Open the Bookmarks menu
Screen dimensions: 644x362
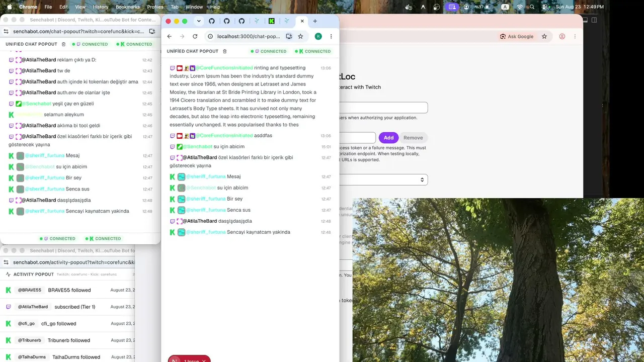pos(128,7)
